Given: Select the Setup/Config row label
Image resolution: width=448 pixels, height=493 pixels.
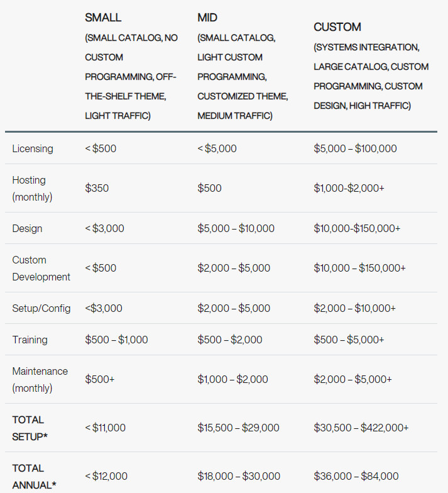Looking at the screenshot, I should point(41,308).
